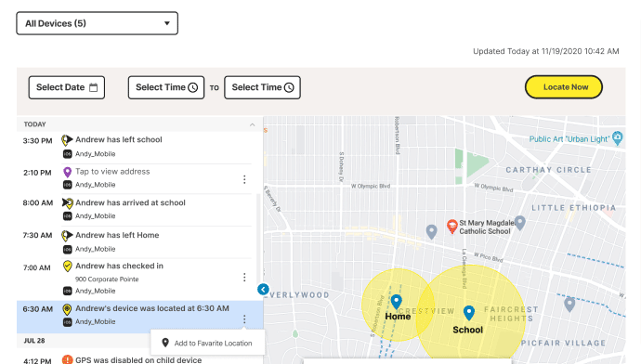Click Tap to view address link

pos(112,172)
